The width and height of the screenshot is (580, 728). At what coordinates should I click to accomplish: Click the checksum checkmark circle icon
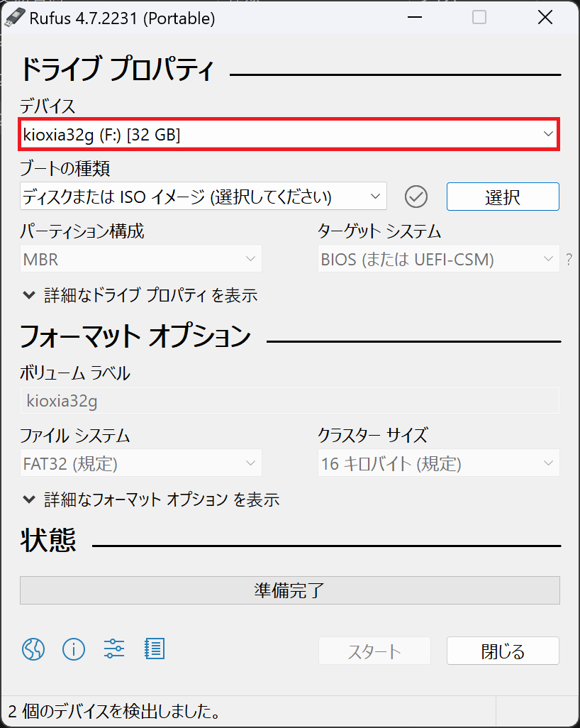tap(416, 197)
